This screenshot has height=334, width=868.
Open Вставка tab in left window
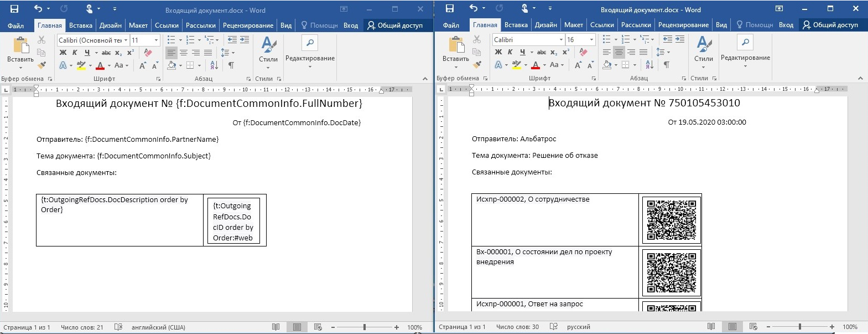(80, 25)
